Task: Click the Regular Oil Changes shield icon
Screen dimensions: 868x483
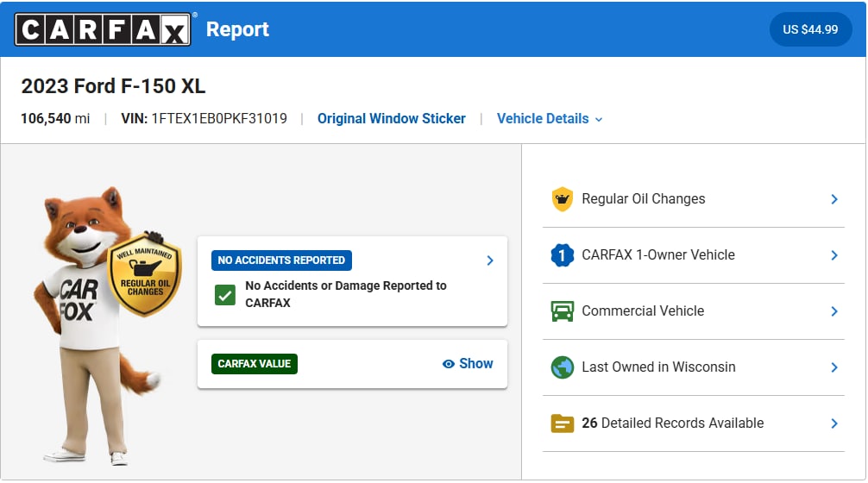Action: pyautogui.click(x=562, y=199)
